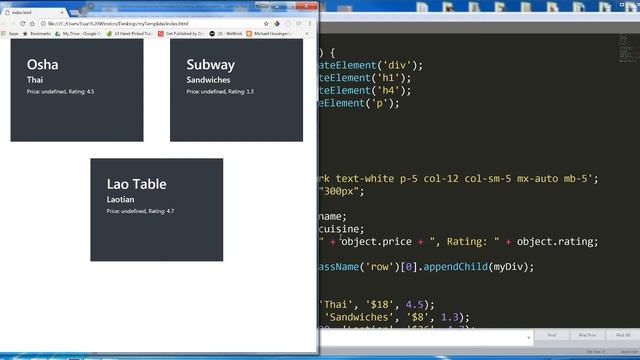Click the 'Thai' cuisine heading

35,80
